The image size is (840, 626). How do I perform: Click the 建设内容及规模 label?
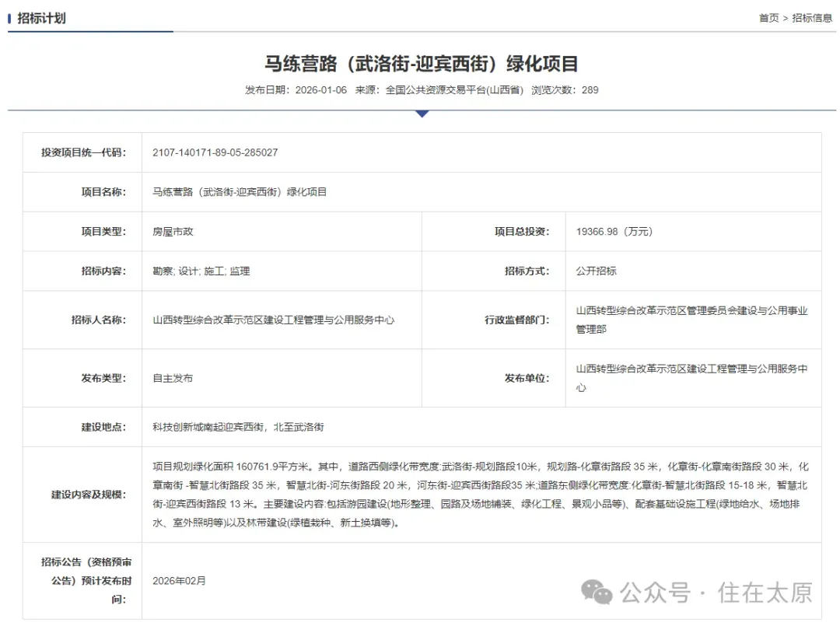[89, 495]
